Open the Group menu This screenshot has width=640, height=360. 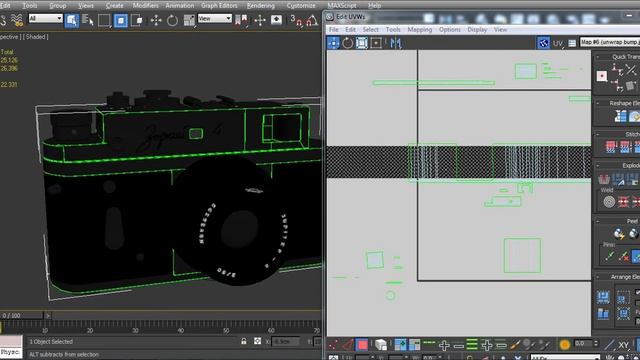[58, 5]
